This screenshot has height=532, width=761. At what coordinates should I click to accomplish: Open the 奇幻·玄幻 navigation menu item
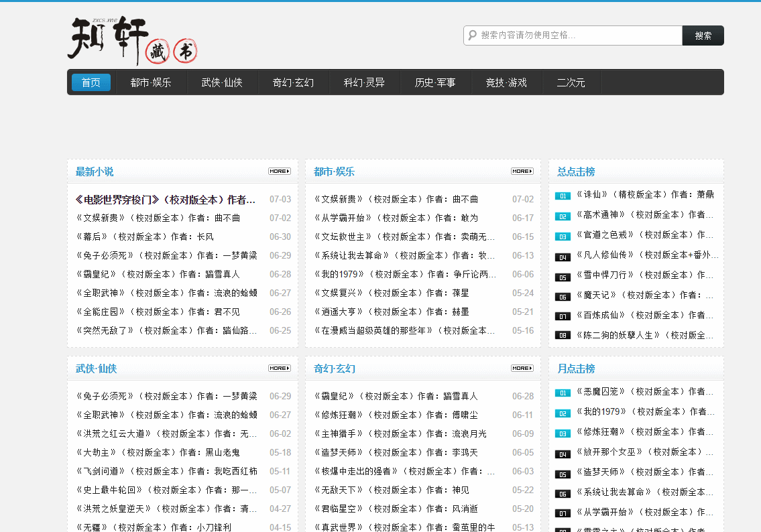[293, 82]
